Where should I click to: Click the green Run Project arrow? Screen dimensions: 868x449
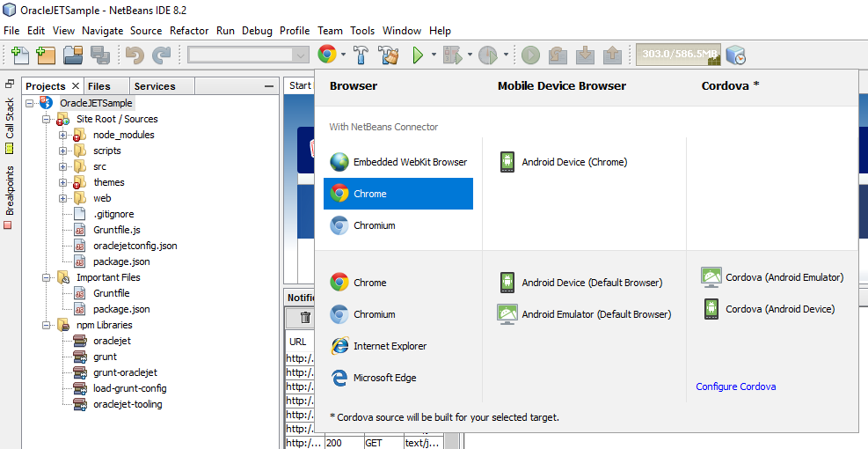(x=418, y=55)
